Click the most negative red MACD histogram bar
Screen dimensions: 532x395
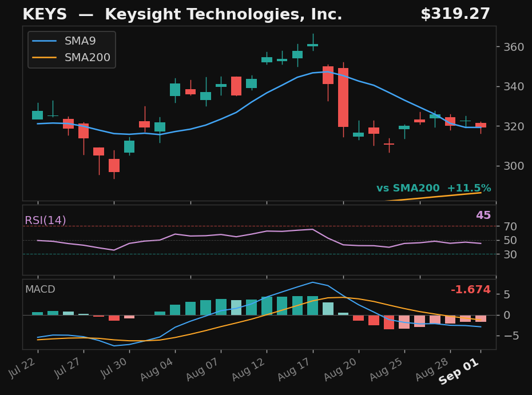click(389, 322)
